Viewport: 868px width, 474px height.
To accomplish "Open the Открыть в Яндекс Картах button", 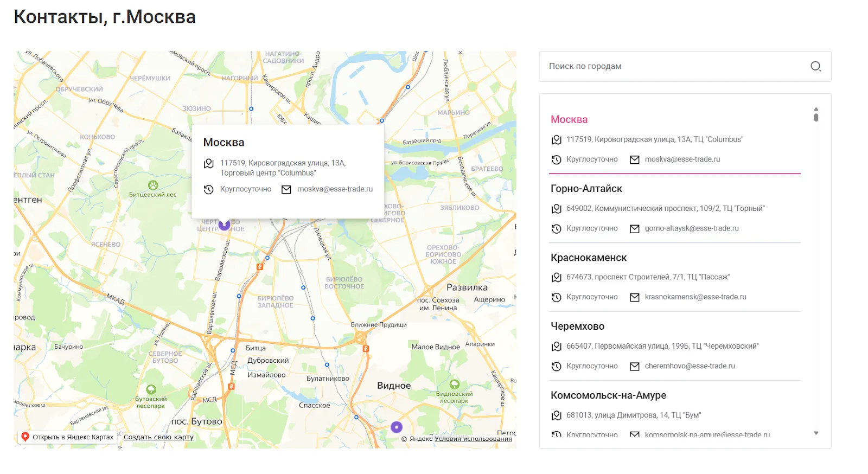I will (x=68, y=437).
